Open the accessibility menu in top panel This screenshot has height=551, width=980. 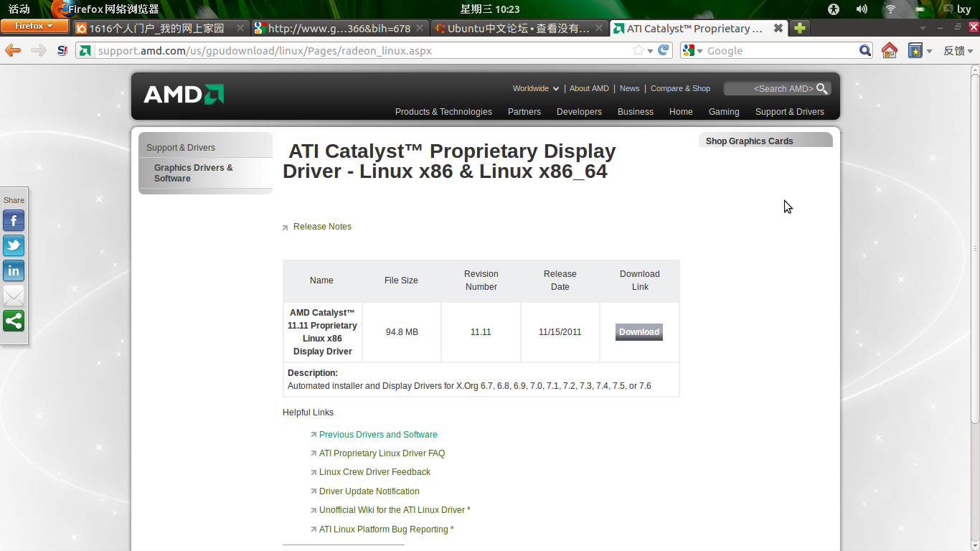pyautogui.click(x=833, y=9)
